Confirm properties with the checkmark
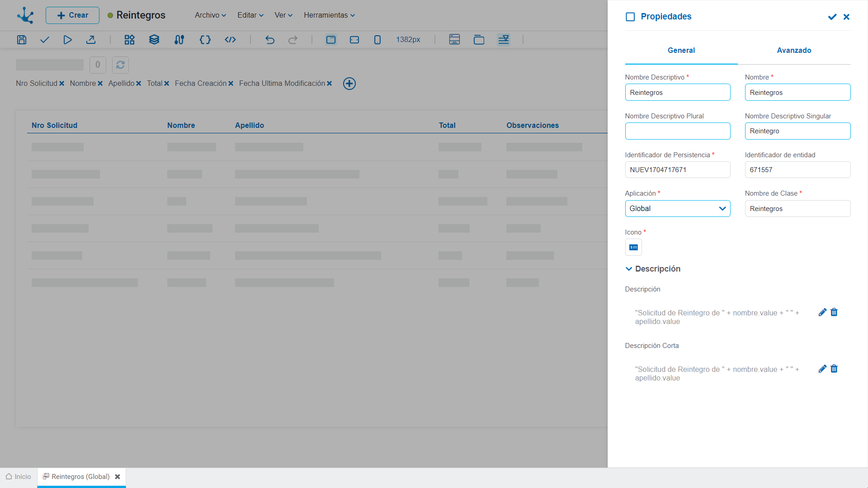The height and width of the screenshot is (488, 868). coord(832,17)
